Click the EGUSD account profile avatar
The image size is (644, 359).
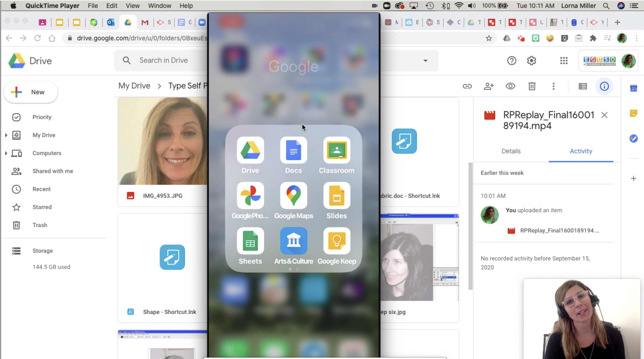click(x=628, y=61)
